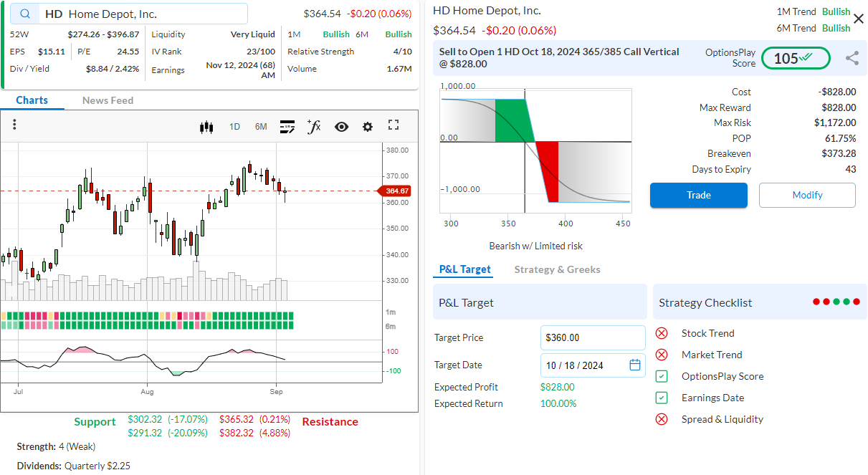Image resolution: width=868 pixels, height=475 pixels.
Task: Click the Sell to Open HD Call Vertical title
Action: 559,58
